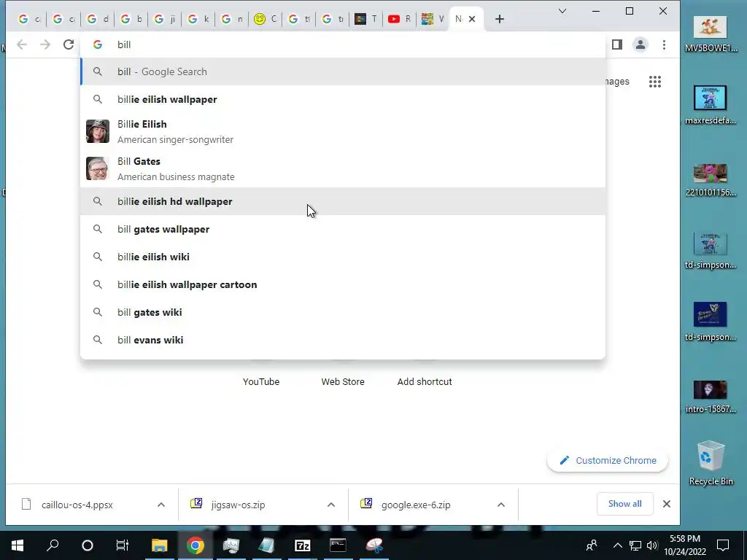Choose 'billie eilish wallpaper cartoon' suggestion

coord(343,284)
